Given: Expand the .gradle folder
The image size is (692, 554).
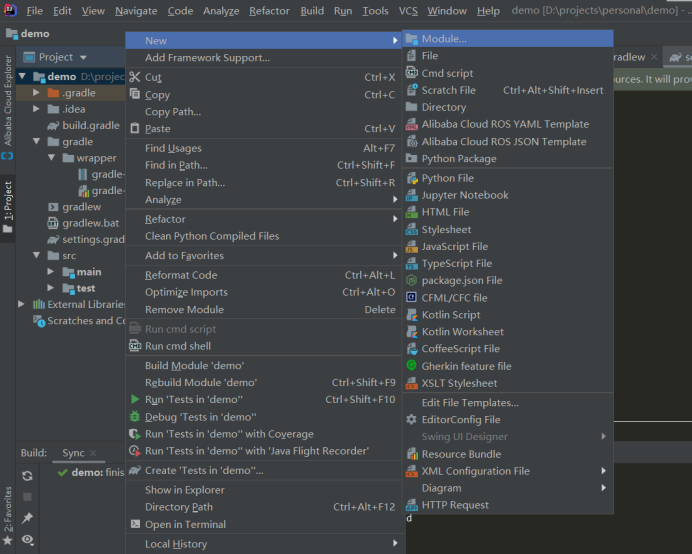Looking at the screenshot, I should pyautogui.click(x=37, y=93).
